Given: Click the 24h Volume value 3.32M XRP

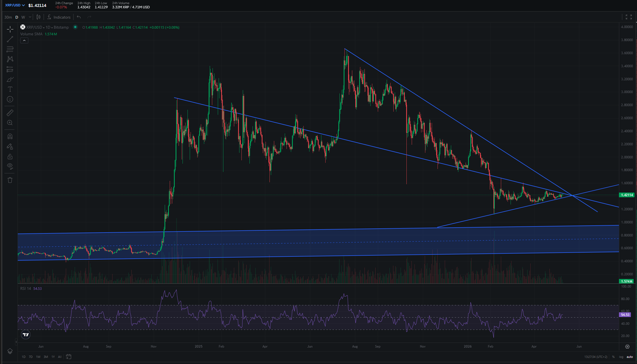Looking at the screenshot, I should click(121, 6).
